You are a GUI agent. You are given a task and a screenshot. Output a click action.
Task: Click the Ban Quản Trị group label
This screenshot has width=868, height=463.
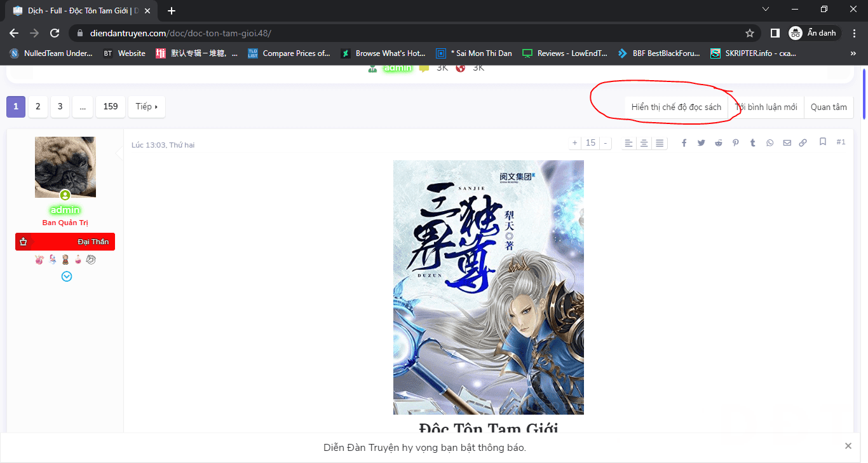[65, 223]
